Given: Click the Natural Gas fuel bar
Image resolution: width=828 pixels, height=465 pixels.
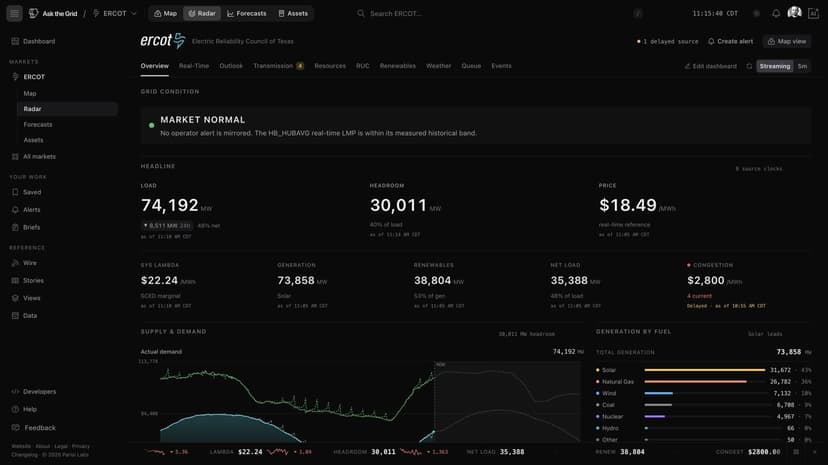Looking at the screenshot, I should 695,382.
